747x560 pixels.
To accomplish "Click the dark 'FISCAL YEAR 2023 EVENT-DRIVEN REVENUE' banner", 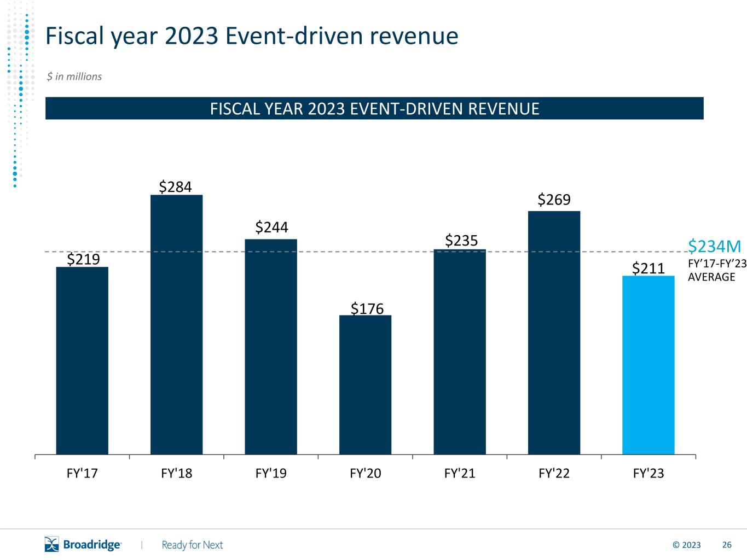I will (374, 108).
